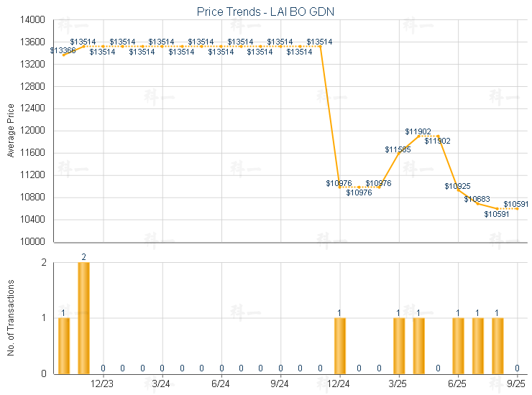
Task: Click the 12/23 date axis label
Action: [x=103, y=385]
